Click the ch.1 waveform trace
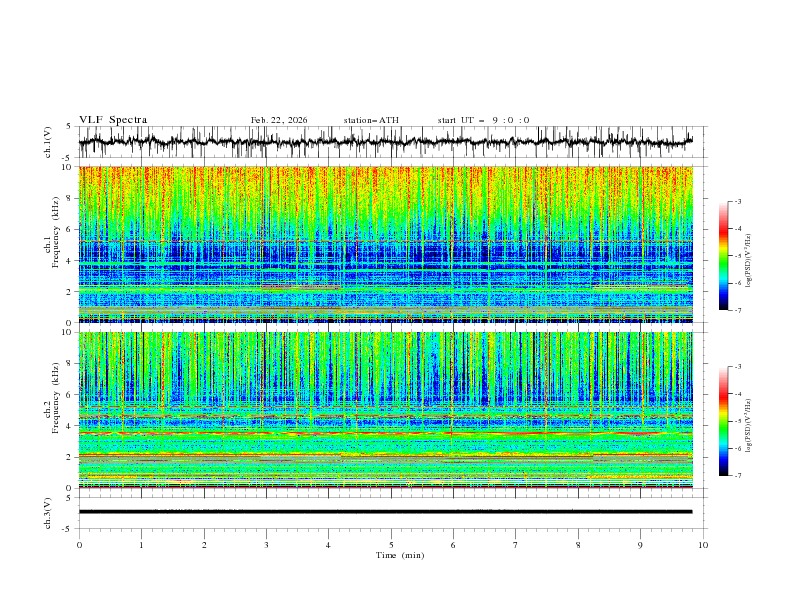Image resolution: width=792 pixels, height=612 pixels. click(386, 142)
